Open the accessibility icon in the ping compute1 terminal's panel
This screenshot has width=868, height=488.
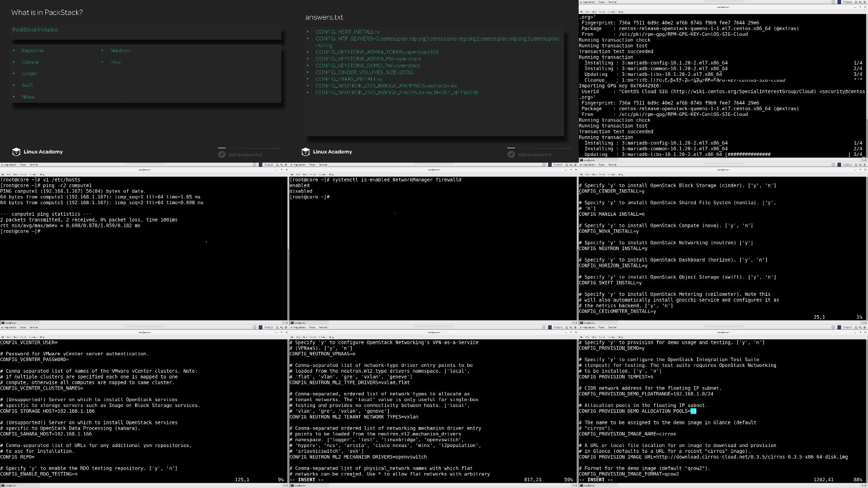click(x=255, y=165)
